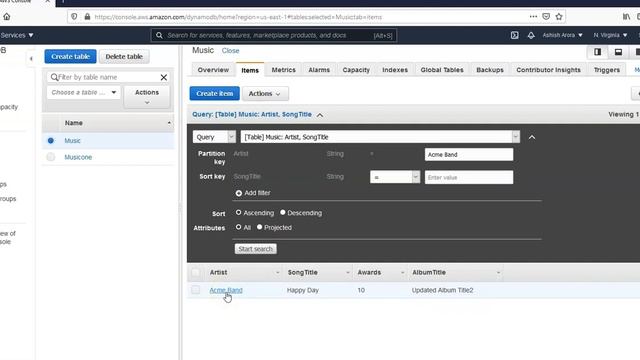Open the Services dropdown menu

17,35
